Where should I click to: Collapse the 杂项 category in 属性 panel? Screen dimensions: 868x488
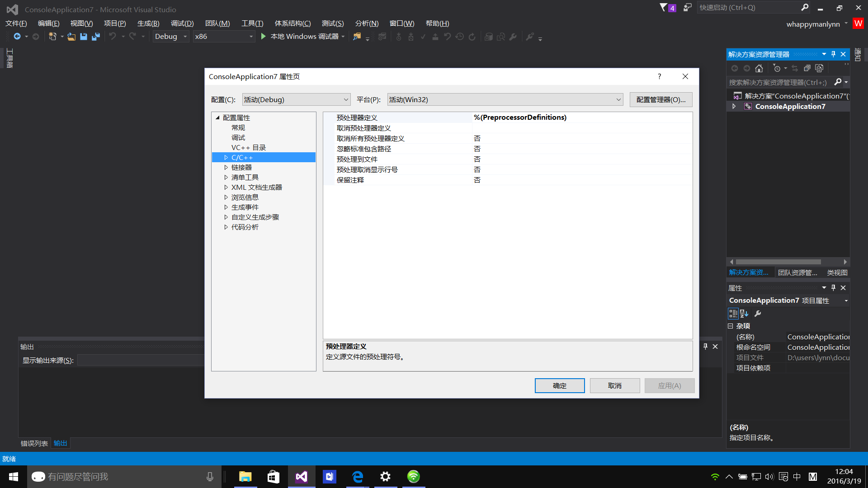point(731,326)
